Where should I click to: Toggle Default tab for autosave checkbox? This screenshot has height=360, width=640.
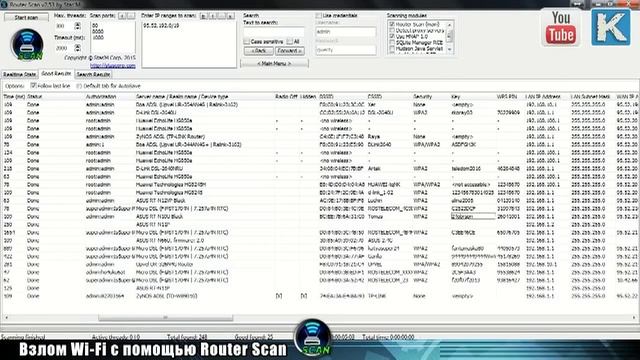[79, 86]
